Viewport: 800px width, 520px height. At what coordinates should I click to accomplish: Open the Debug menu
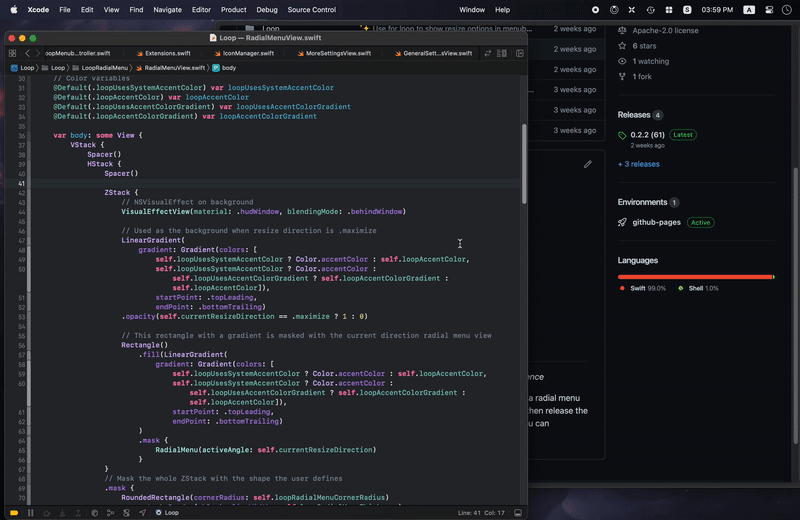tap(267, 10)
